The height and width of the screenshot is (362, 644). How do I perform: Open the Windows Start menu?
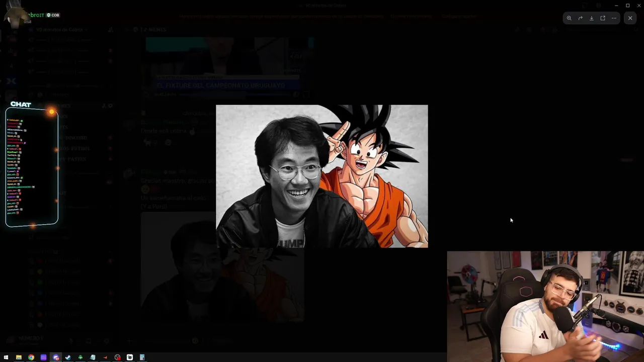6,357
